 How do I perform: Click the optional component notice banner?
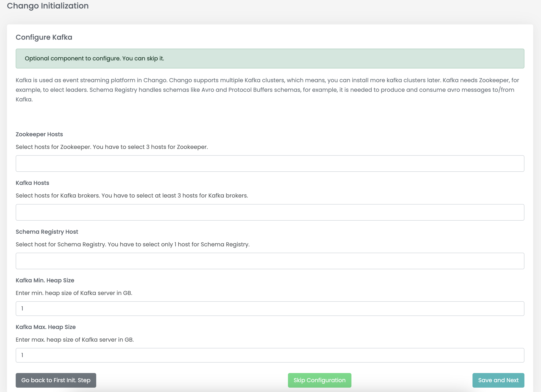click(x=270, y=59)
